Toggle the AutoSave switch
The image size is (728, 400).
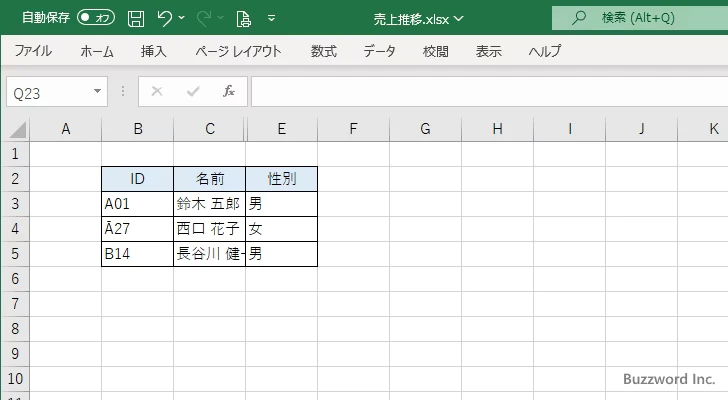[x=96, y=18]
